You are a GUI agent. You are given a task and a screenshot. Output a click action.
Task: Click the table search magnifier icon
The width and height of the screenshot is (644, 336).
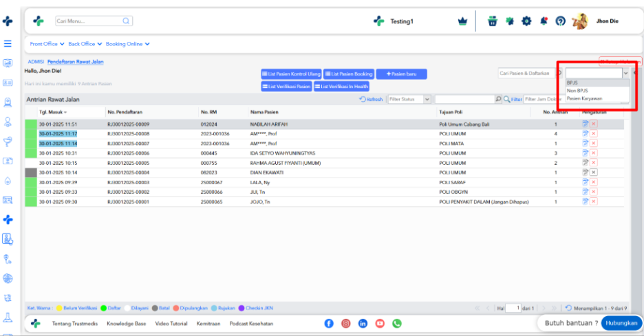pos(498,99)
